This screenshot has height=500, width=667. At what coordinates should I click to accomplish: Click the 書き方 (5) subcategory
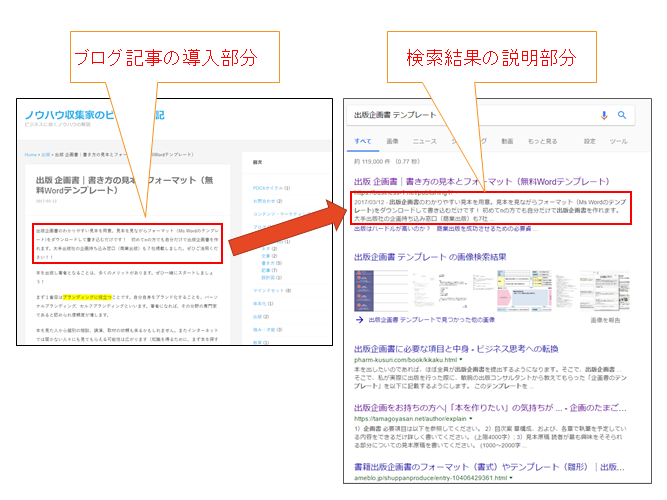click(271, 263)
